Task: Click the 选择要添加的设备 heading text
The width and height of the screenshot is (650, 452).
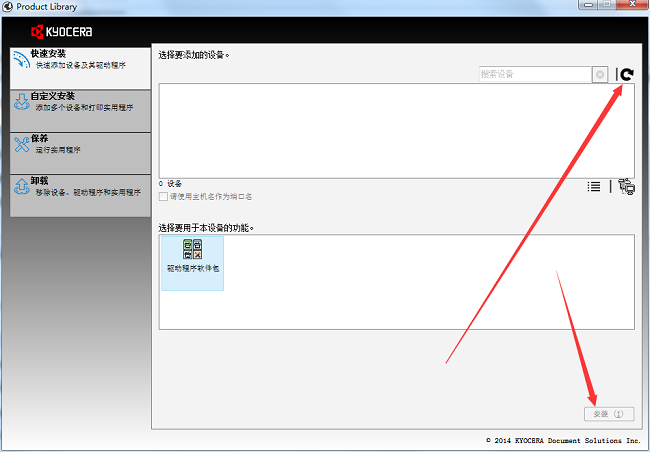Action: point(194,55)
